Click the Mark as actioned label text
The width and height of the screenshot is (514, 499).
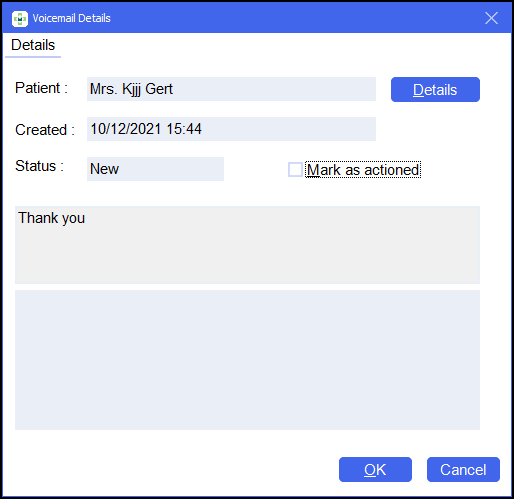point(363,170)
